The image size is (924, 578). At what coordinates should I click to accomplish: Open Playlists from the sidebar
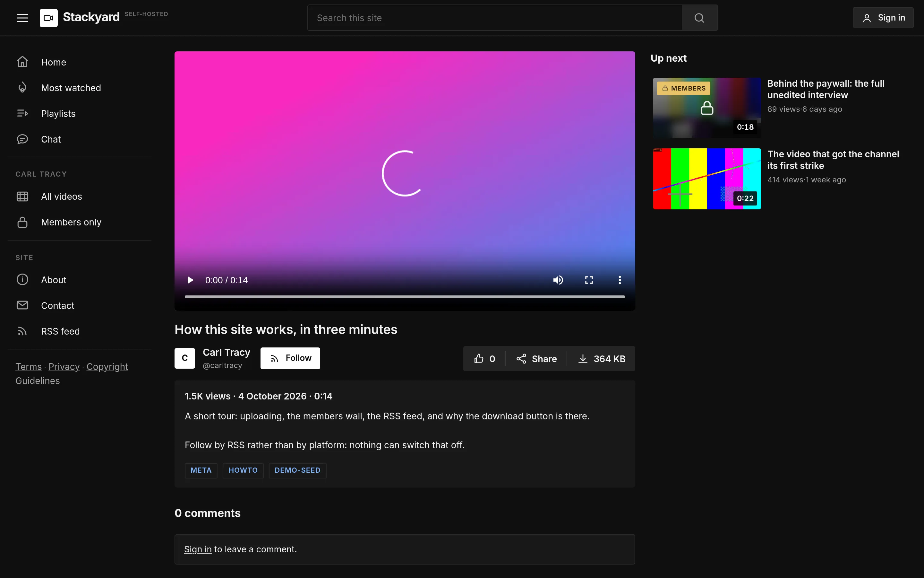80,114
